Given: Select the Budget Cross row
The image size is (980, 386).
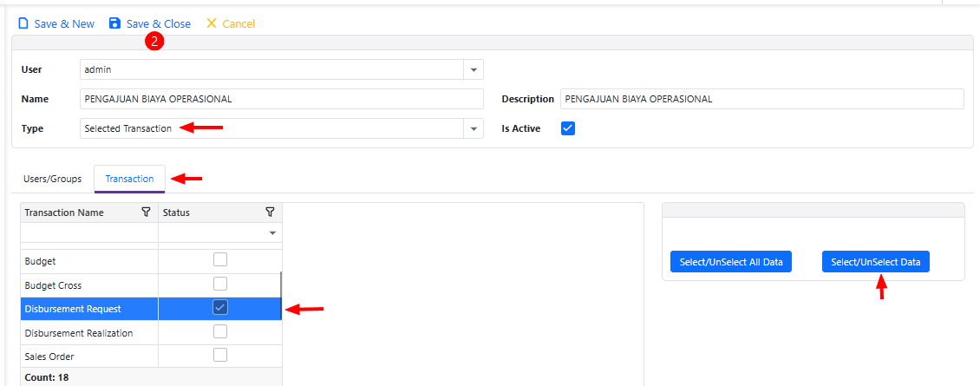Looking at the screenshot, I should pos(151,285).
